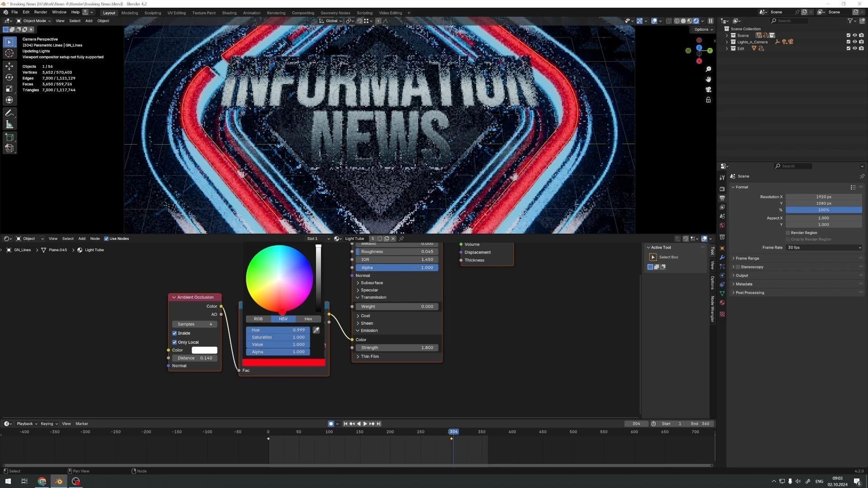Switch color picker to RGB mode
The image size is (868, 488).
[x=258, y=319]
